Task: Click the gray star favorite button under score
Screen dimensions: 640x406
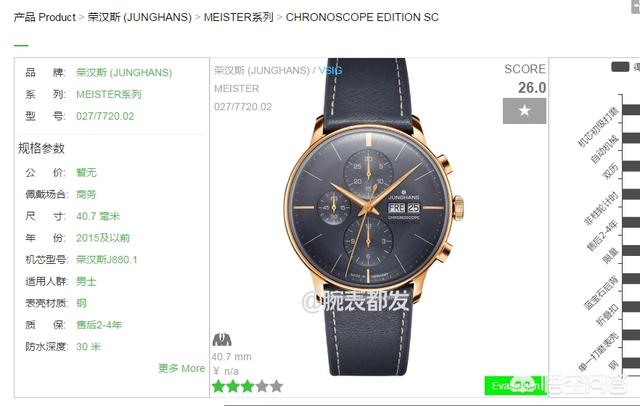Action: [524, 111]
